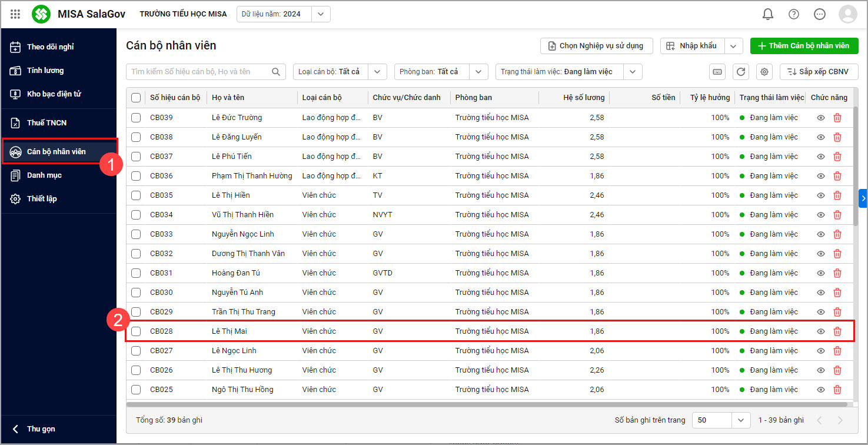
Task: Click the Nhập khẩu button
Action: pos(693,46)
